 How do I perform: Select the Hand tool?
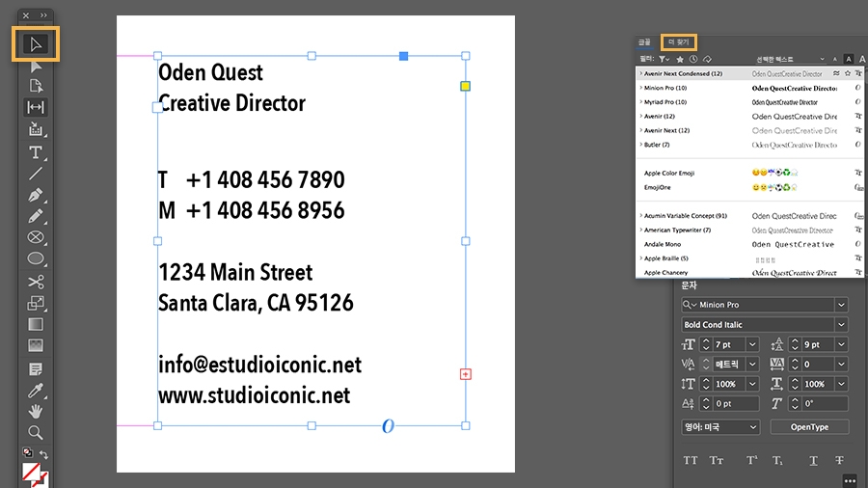click(36, 411)
